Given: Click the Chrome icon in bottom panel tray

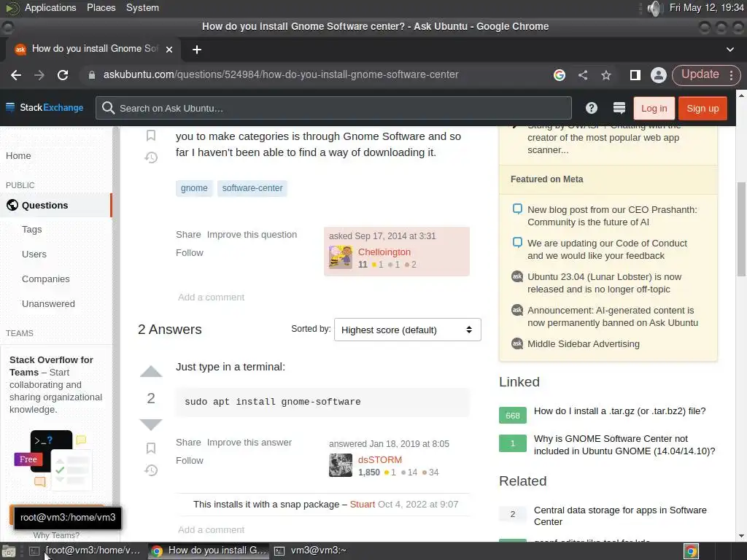Looking at the screenshot, I should click(x=691, y=551).
